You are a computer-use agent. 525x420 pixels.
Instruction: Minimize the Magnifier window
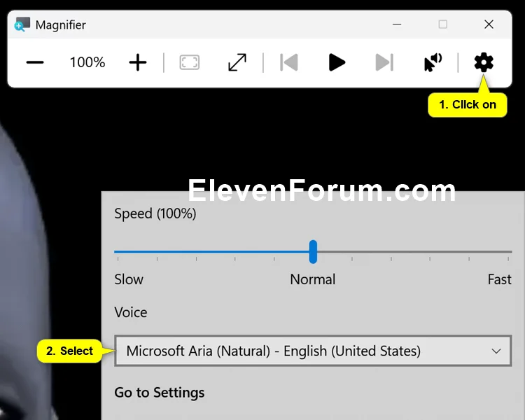tap(397, 24)
